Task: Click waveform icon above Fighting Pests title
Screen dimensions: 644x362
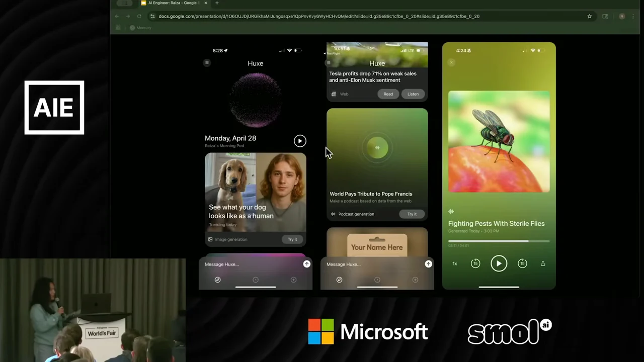Action: 451,212
